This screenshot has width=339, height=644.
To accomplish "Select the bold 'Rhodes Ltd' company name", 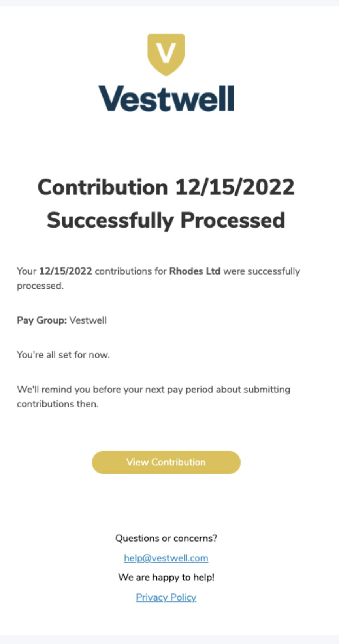I will coord(195,271).
